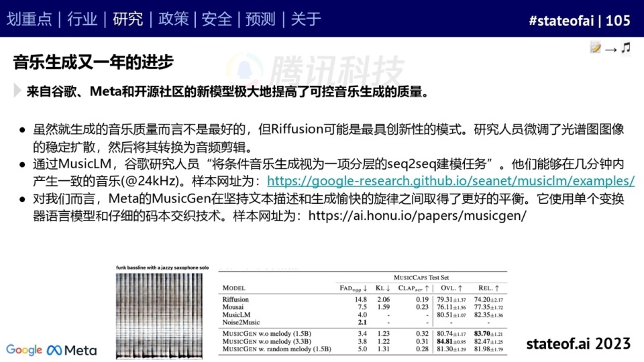
Task: Click the MusicLM table row name
Action: pos(236,315)
